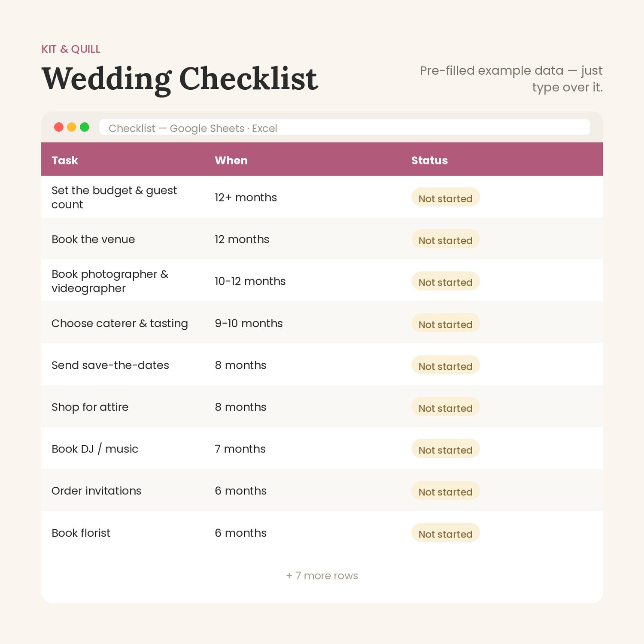Click the When column header
This screenshot has width=644, height=644.
click(231, 160)
